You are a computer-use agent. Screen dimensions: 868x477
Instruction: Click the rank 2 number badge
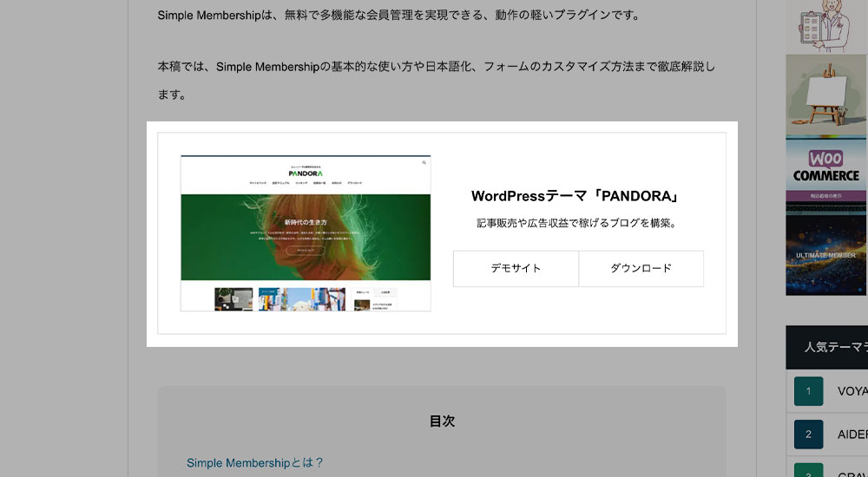[x=808, y=435]
